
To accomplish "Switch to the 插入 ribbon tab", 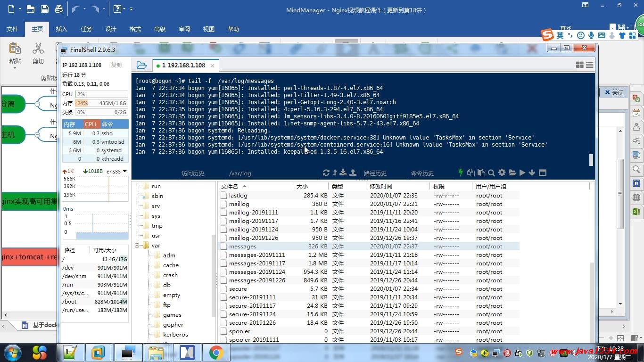I will click(62, 29).
